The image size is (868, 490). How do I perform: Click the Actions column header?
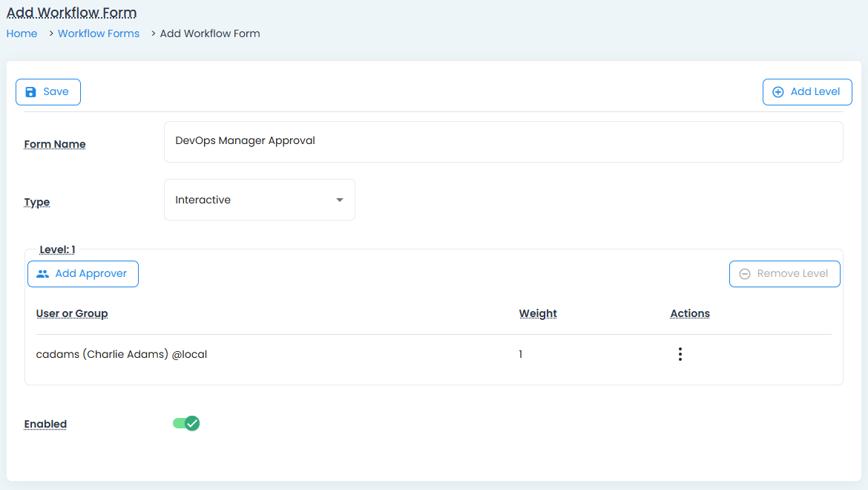(x=690, y=313)
